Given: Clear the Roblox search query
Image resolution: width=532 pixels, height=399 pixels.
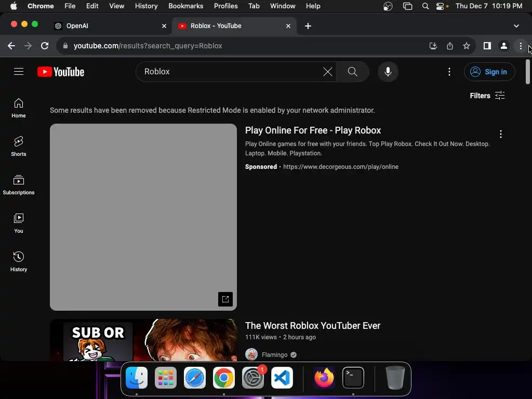Looking at the screenshot, I should tap(327, 72).
